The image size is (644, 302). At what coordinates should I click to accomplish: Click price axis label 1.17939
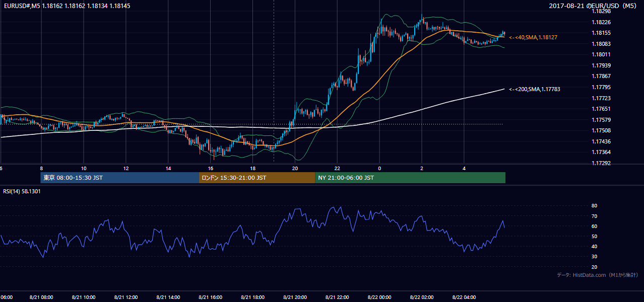point(601,65)
